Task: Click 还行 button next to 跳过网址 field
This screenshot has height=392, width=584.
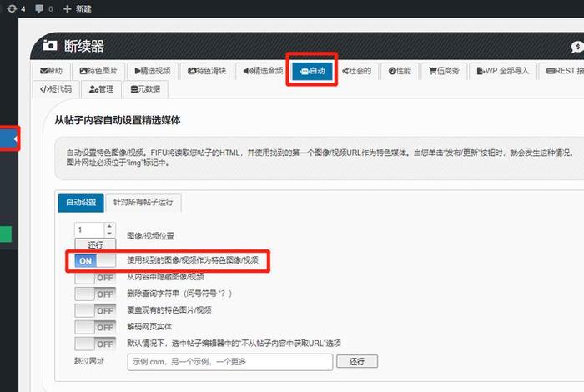Action: [357, 361]
